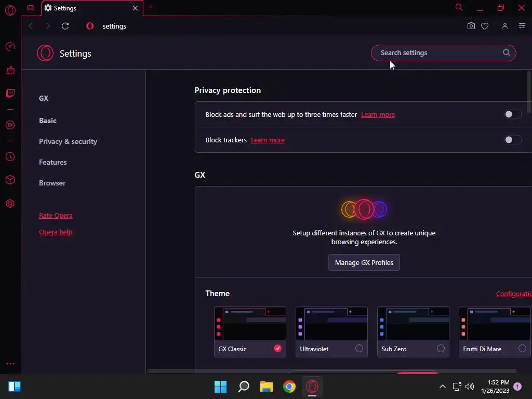This screenshot has height=399, width=532.
Task: Open a new tab with plus button
Action: click(x=151, y=7)
